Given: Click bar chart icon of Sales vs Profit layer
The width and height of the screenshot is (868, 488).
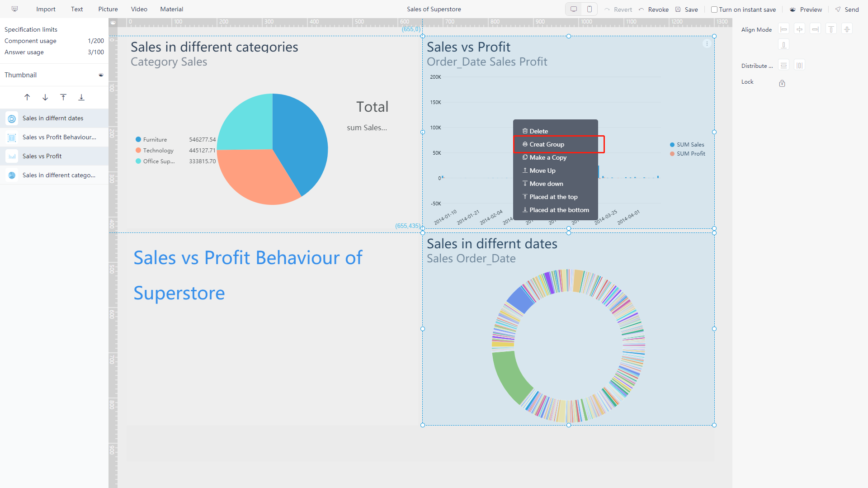Looking at the screenshot, I should (x=12, y=156).
